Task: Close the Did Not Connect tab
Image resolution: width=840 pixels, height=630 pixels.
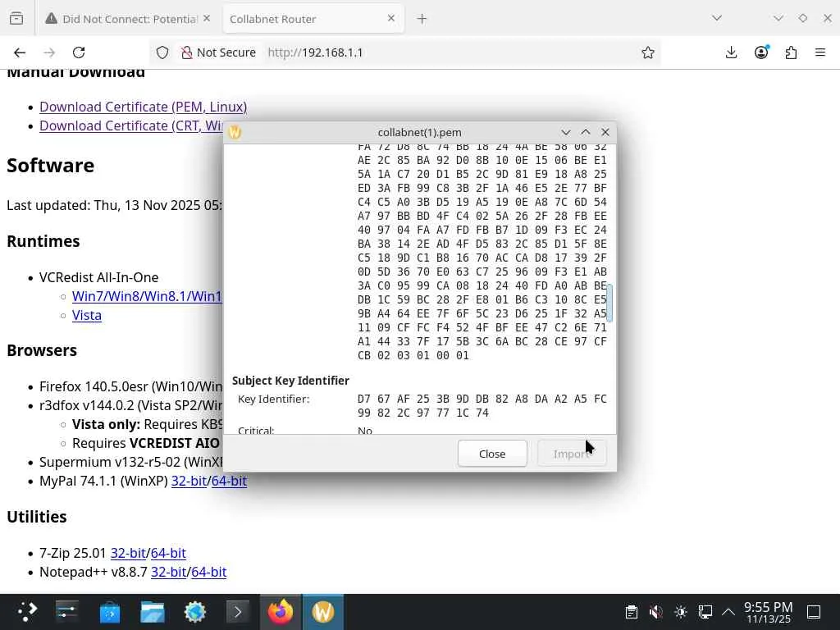Action: [x=207, y=18]
